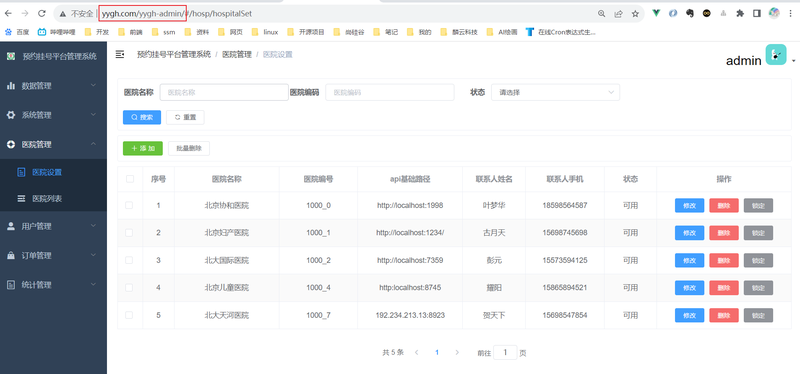Click the 批量删除 button
This screenshot has height=374, width=800.
point(189,148)
